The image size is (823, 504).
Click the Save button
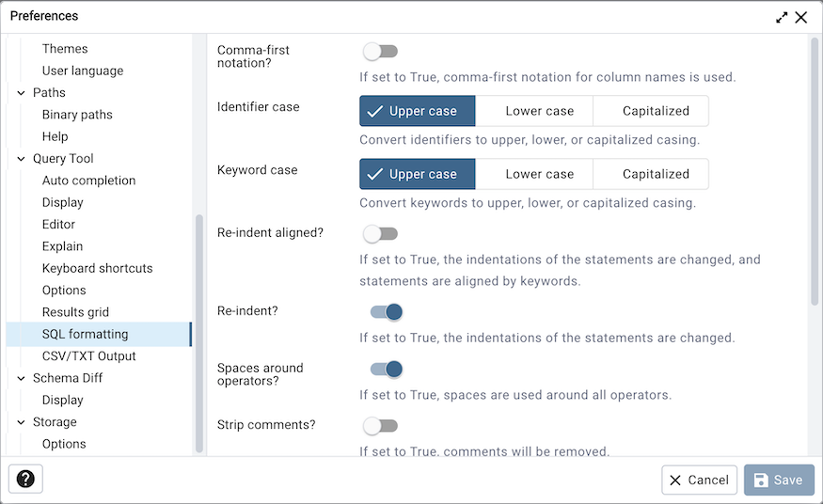(x=779, y=480)
